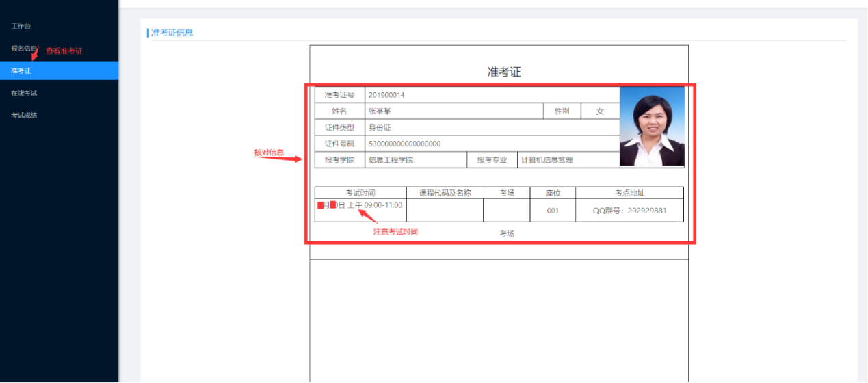Open the 工作台 sidebar menu item
Image resolution: width=868 pixels, height=383 pixels.
(21, 26)
